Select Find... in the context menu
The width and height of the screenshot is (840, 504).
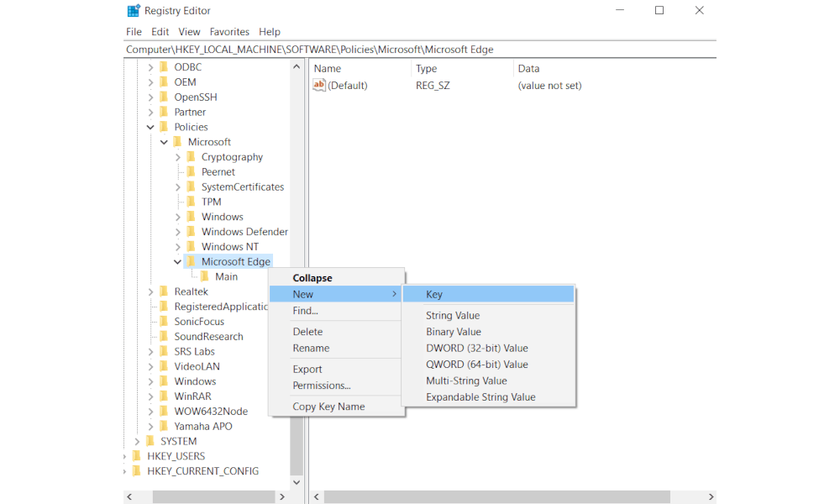pos(336,311)
